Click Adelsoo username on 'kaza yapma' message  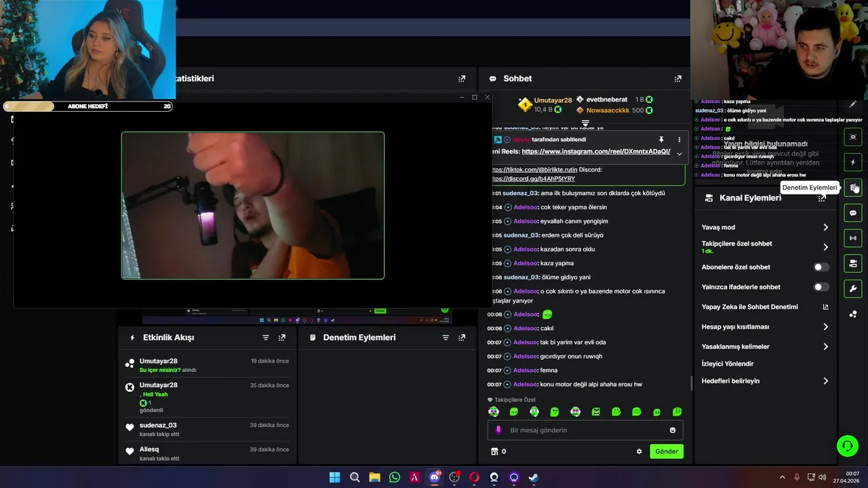coord(525,263)
